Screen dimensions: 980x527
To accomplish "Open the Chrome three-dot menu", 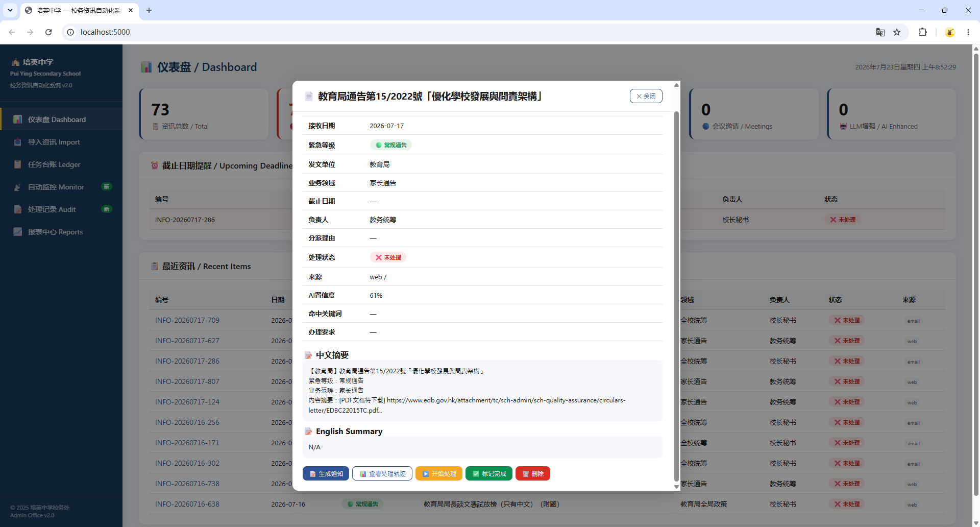I will click(968, 32).
